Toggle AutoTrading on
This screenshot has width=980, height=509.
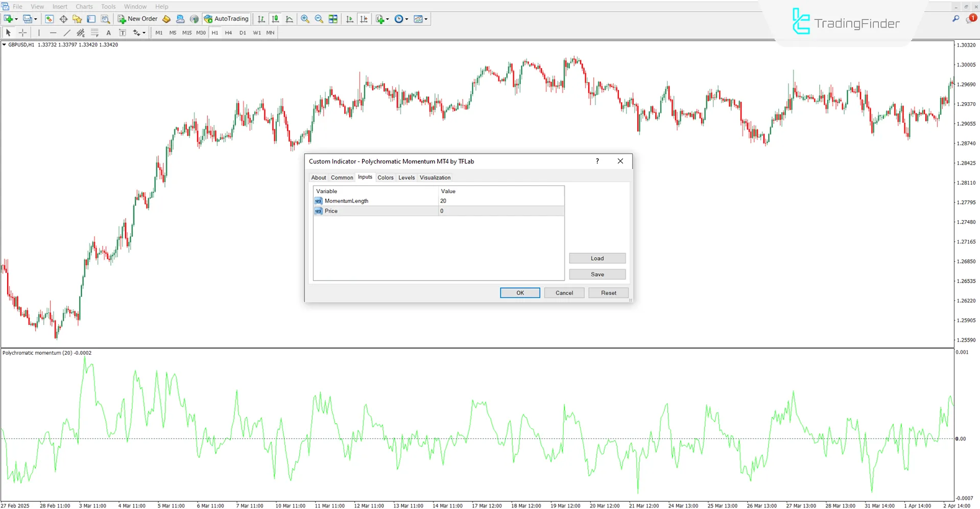226,18
